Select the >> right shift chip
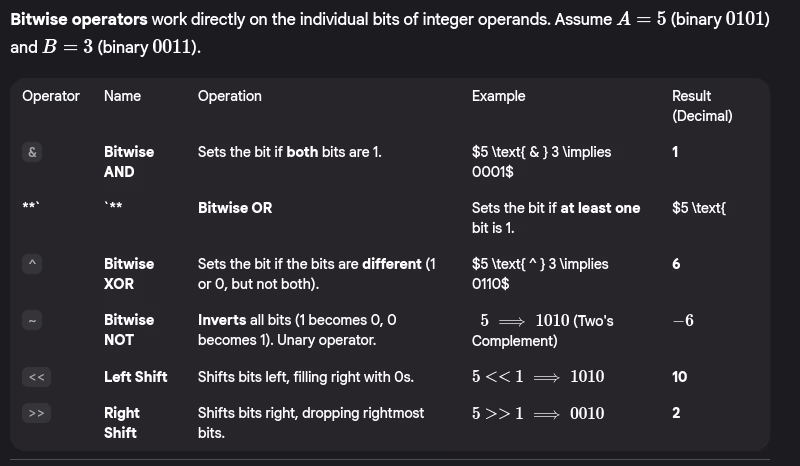Viewport: 800px width, 466px height. [x=35, y=413]
